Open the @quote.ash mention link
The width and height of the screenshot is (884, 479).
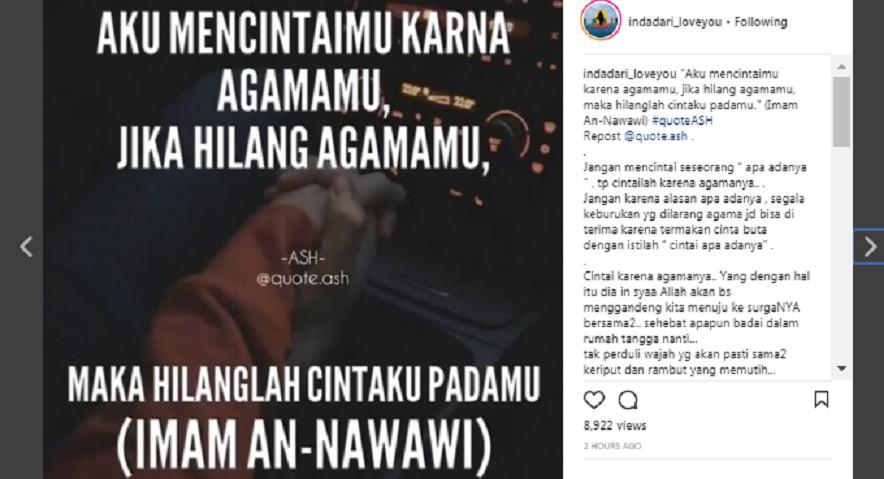pyautogui.click(x=656, y=136)
